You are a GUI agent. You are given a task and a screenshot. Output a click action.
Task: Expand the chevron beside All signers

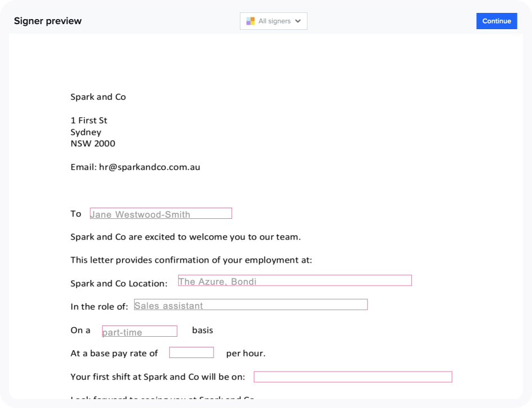298,21
